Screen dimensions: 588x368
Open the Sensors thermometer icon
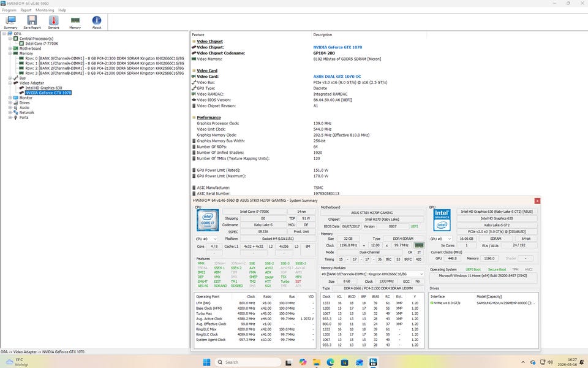click(x=54, y=22)
